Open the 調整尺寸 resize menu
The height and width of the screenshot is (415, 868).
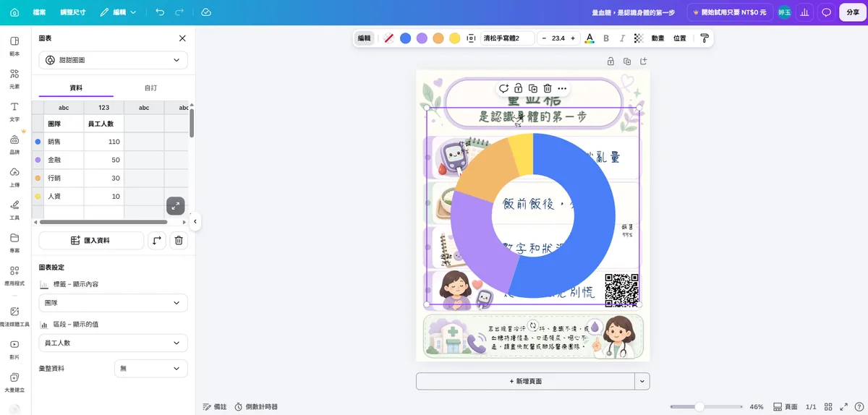[x=72, y=12]
